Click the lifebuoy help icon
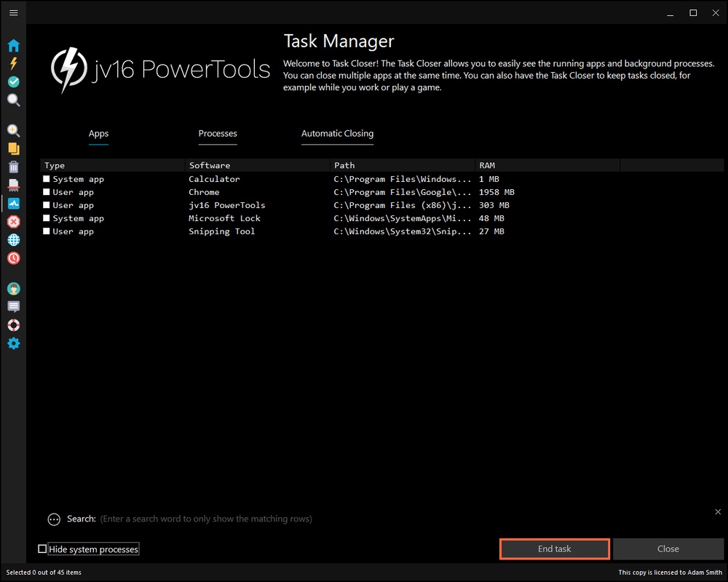Image resolution: width=728 pixels, height=582 pixels. 13,325
